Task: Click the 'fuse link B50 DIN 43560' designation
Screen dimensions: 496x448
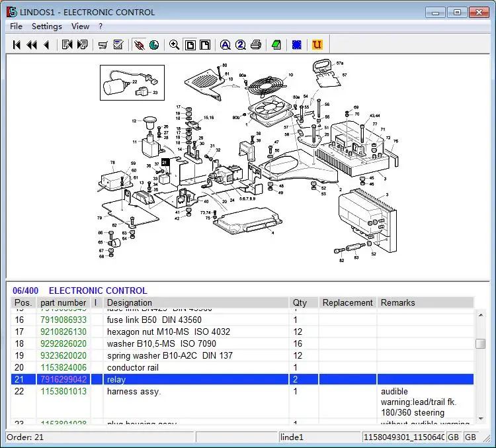Action: pyautogui.click(x=154, y=320)
